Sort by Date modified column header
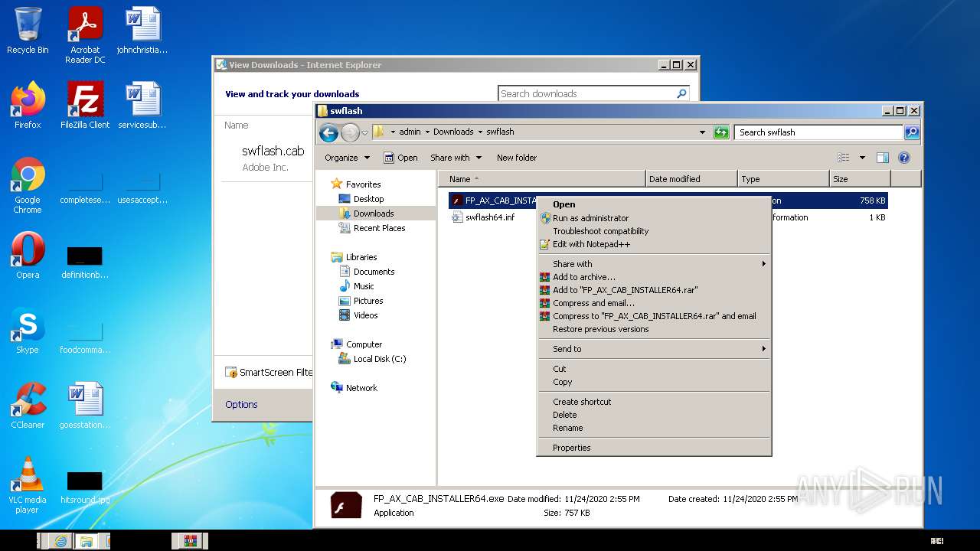980x551 pixels. 691,179
